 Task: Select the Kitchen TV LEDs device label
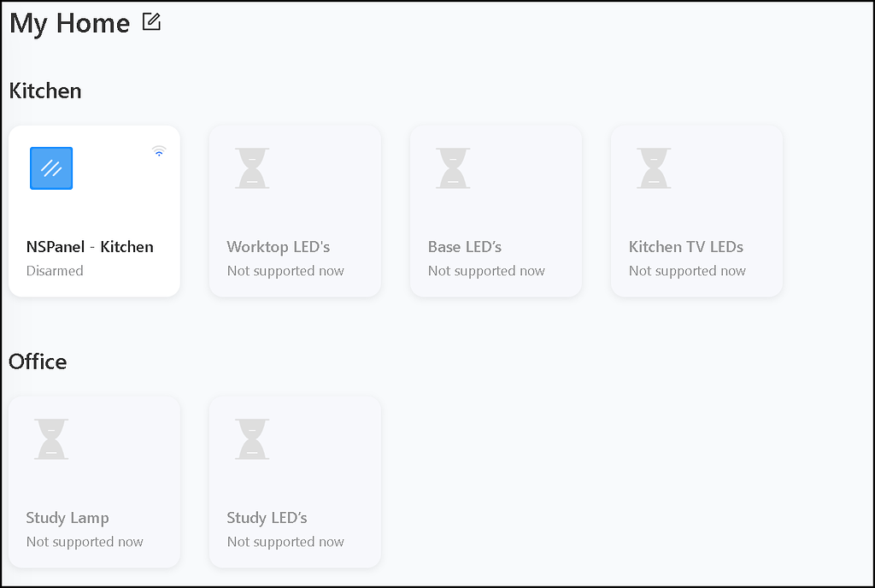(x=685, y=247)
